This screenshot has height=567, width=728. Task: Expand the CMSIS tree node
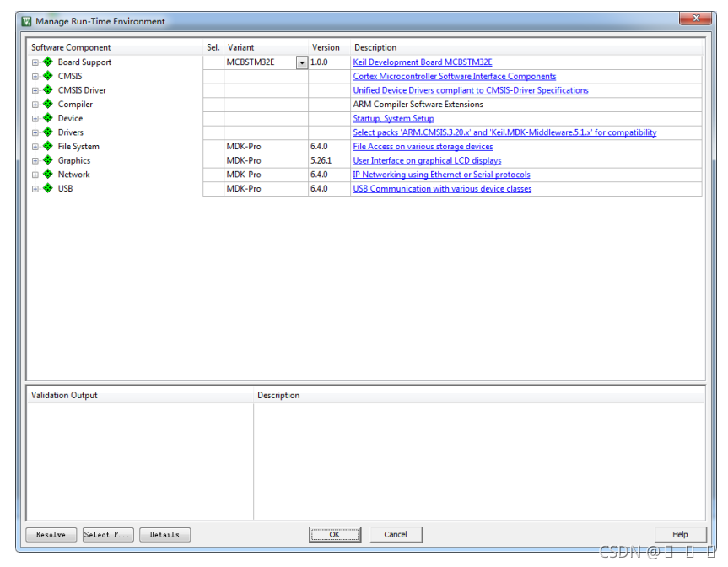pyautogui.click(x=35, y=76)
